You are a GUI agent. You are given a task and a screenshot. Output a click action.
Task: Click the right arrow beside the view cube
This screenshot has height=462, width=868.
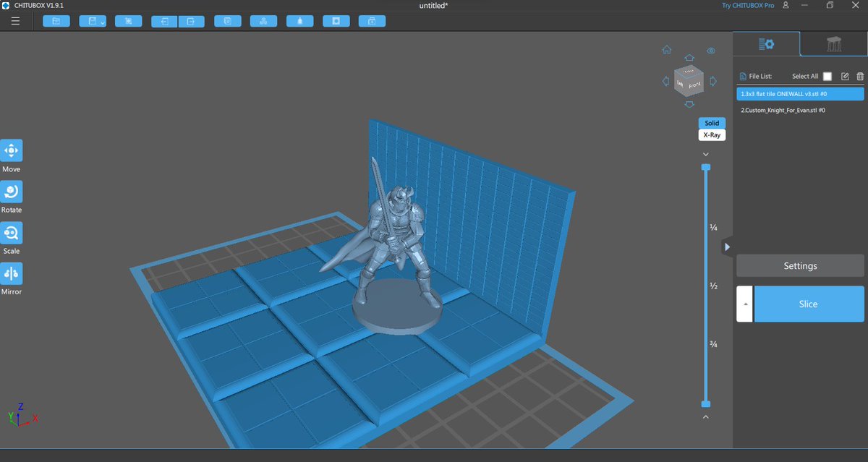713,81
